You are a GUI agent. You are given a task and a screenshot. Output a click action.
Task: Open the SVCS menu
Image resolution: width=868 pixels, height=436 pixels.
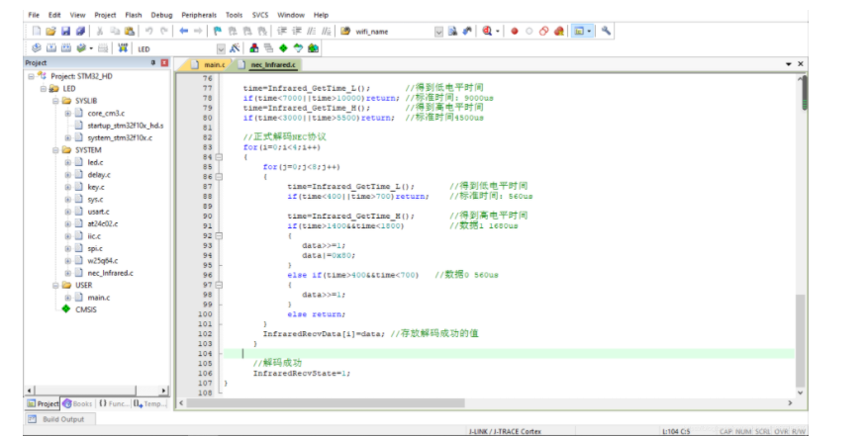tap(260, 15)
